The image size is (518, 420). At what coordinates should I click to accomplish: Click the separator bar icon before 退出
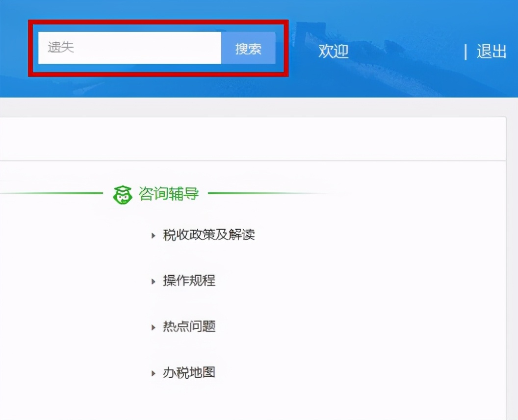465,51
